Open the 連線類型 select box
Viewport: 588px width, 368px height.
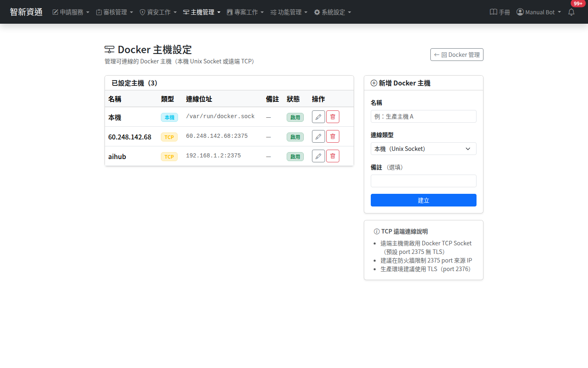(423, 149)
